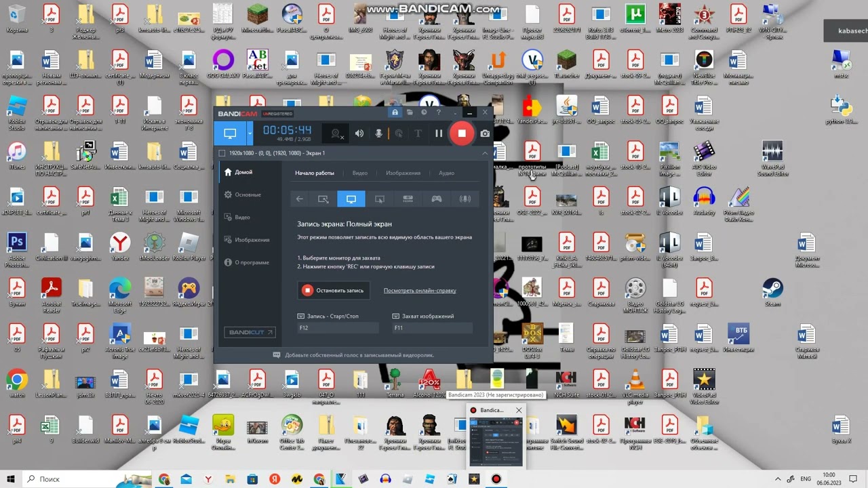Open Bandicam help question mark icon

point(439,113)
